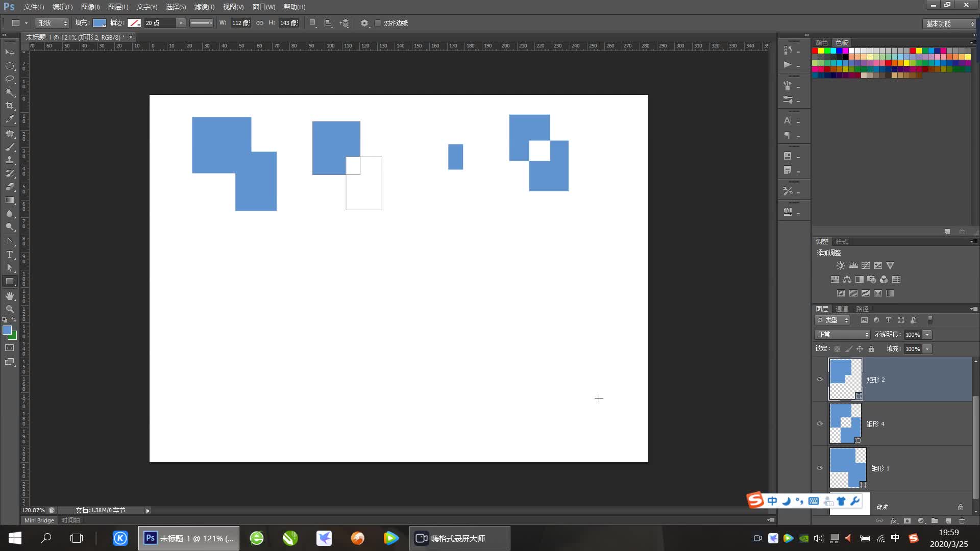Expand the 基本功能 workspace dropdown
The height and width of the screenshot is (551, 980).
949,23
